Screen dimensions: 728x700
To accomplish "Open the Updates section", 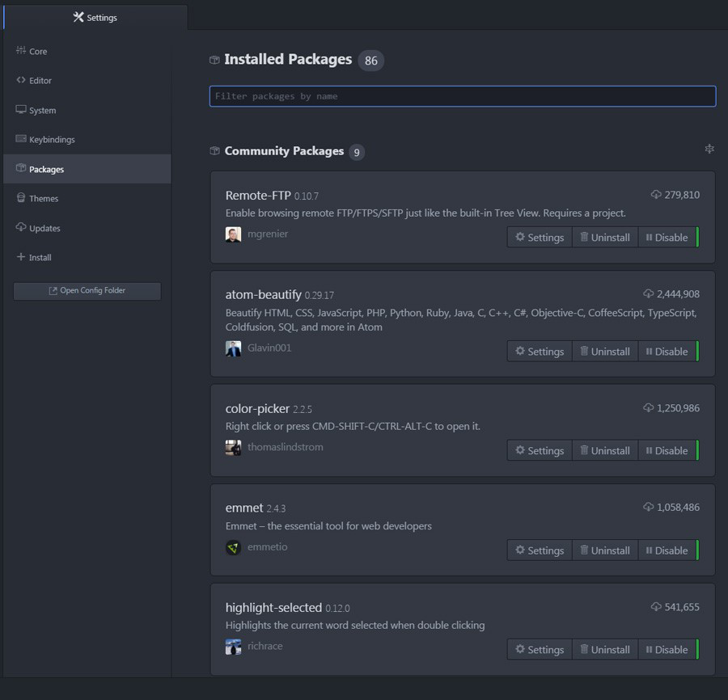I will point(87,228).
